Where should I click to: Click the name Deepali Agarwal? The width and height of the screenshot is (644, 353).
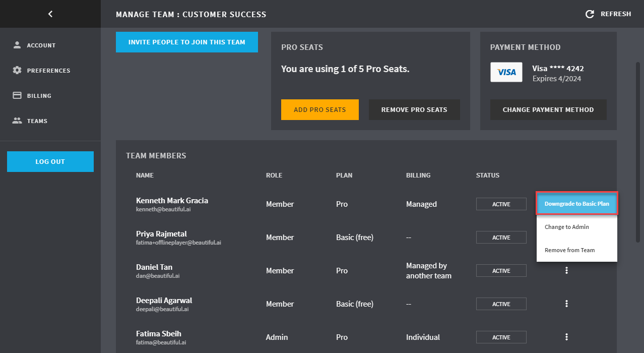164,300
